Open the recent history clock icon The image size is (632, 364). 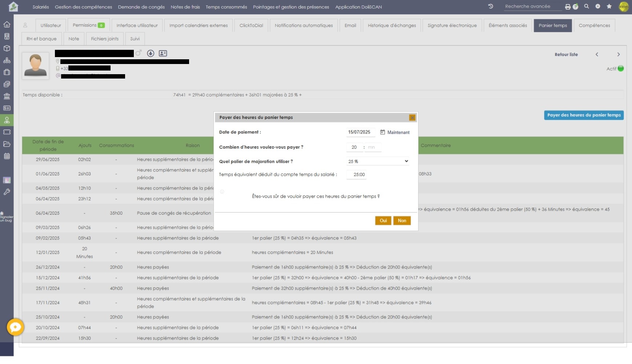point(491,7)
